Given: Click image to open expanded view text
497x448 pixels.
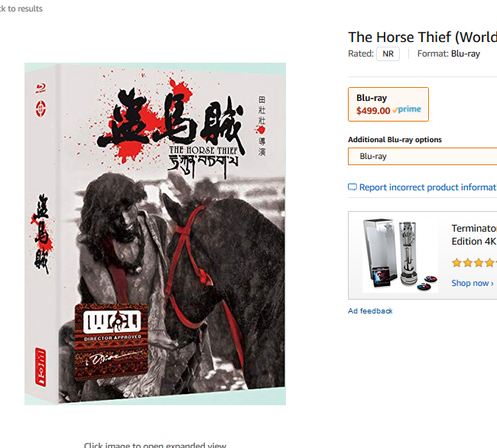Looking at the screenshot, I should tap(155, 444).
